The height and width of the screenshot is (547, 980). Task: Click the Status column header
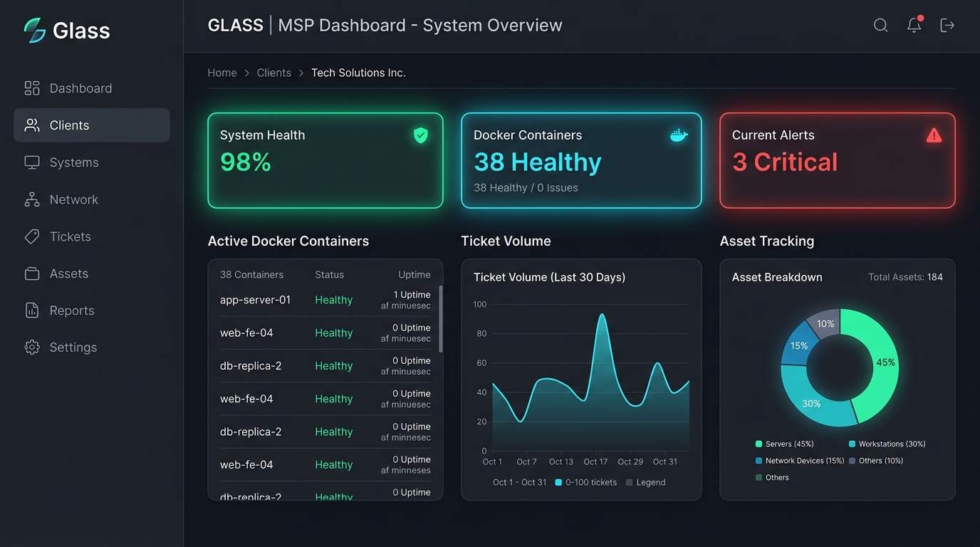329,275
